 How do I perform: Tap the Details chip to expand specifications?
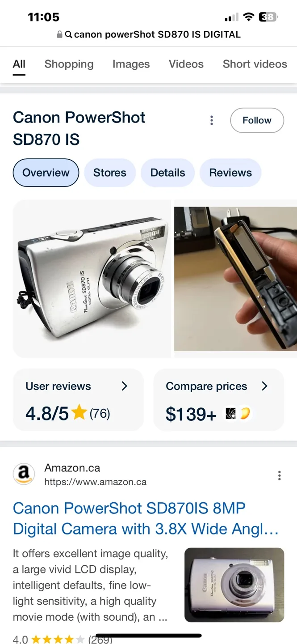pos(167,173)
